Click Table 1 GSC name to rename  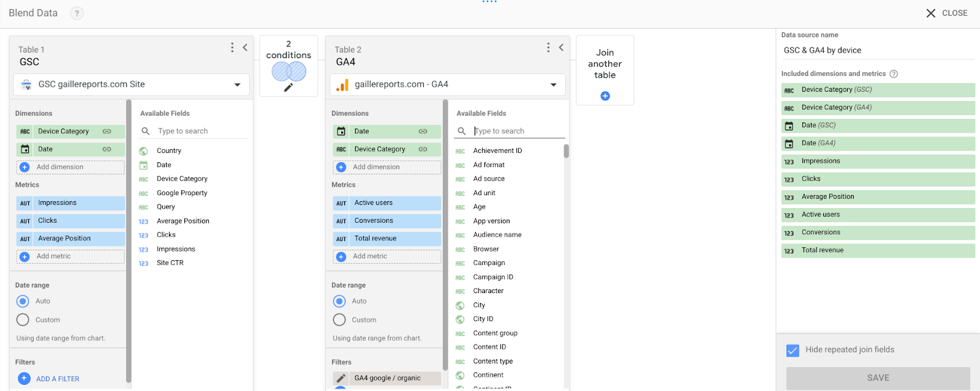[29, 62]
